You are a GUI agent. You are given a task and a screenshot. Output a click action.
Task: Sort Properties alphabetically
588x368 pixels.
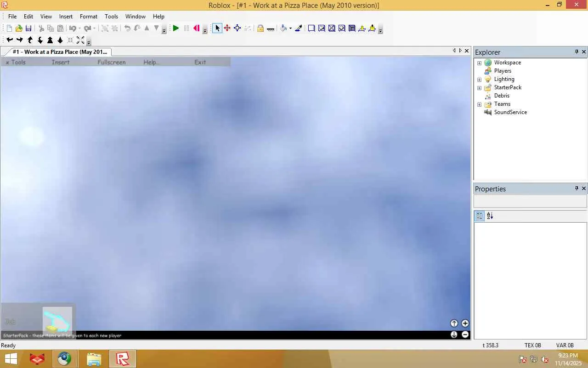click(490, 216)
